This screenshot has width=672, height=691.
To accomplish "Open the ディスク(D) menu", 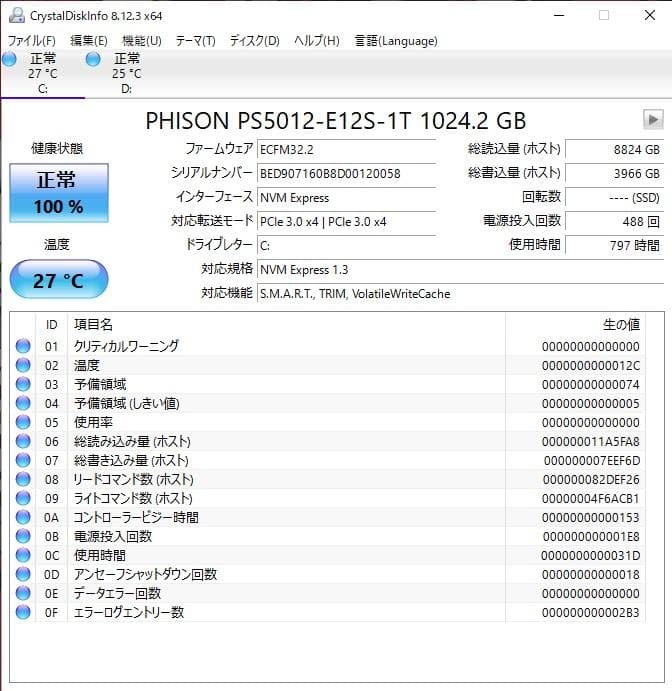I will pos(255,41).
